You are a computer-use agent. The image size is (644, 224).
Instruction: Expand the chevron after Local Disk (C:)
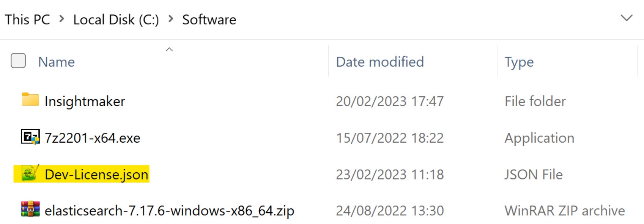pyautogui.click(x=171, y=19)
